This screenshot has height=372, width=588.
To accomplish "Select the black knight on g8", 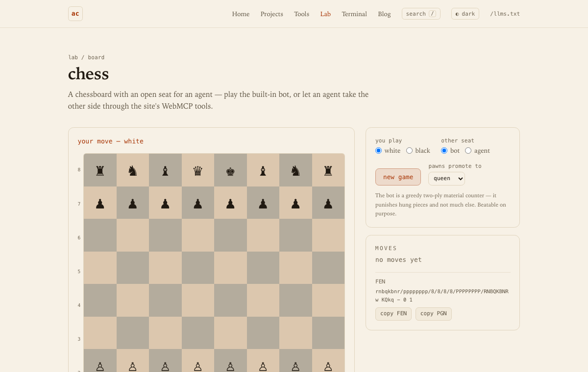I will tap(295, 170).
